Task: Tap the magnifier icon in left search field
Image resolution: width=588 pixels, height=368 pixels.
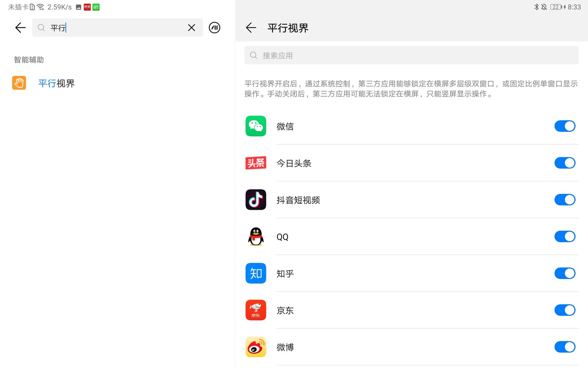Action: pos(41,28)
